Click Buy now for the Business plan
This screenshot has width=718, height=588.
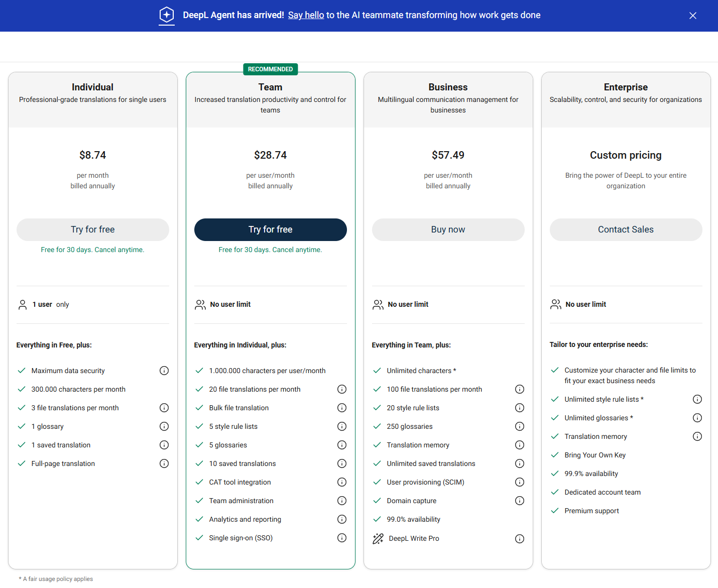point(448,229)
